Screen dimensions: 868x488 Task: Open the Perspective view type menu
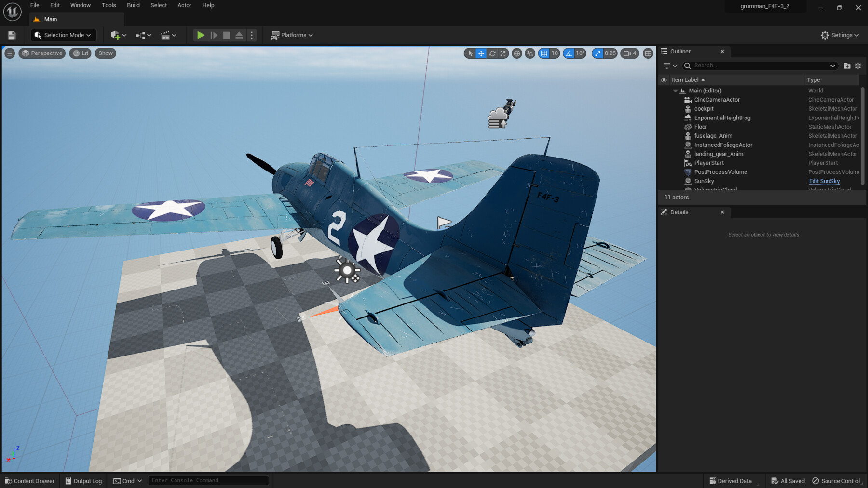tap(42, 53)
